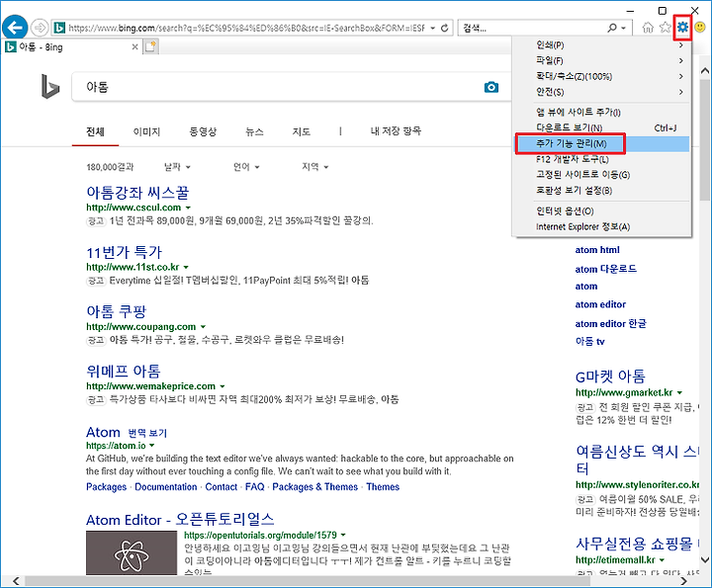This screenshot has width=712, height=588.
Task: Switch to 뉴스 search tab
Action: pyautogui.click(x=254, y=131)
